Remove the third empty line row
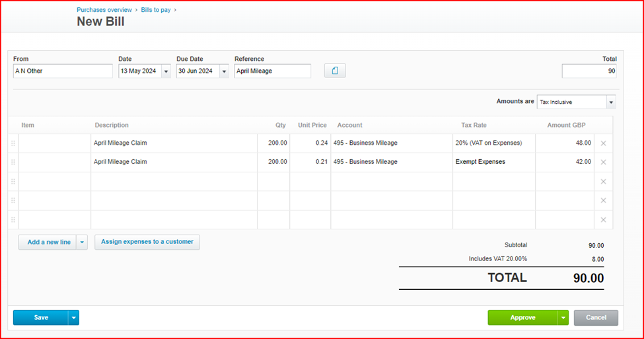Image resolution: width=644 pixels, height=339 pixels. coord(603,182)
